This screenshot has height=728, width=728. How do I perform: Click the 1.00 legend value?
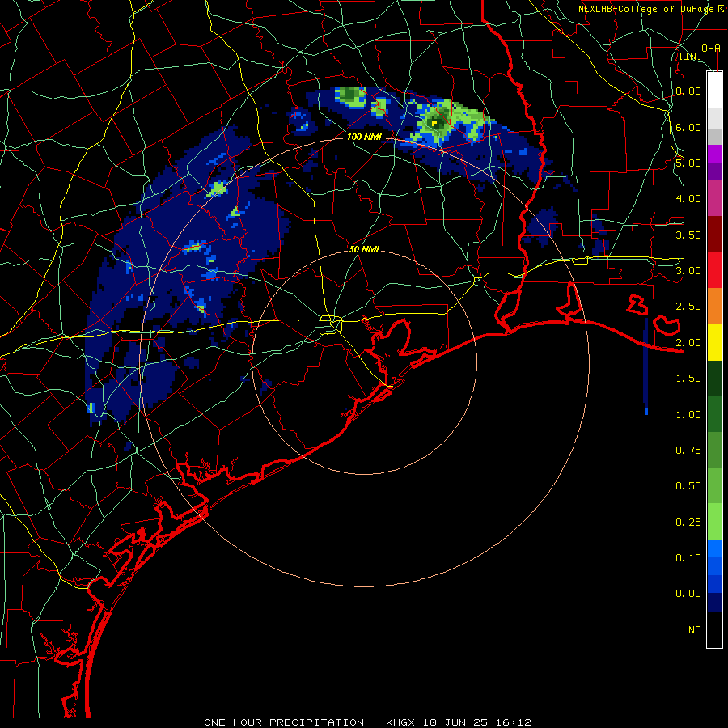(688, 415)
